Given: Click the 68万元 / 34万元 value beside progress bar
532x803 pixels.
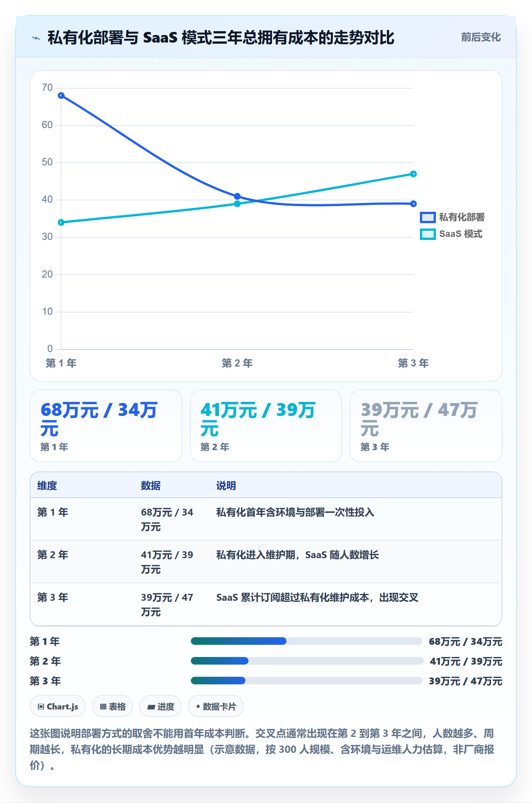Looking at the screenshot, I should [x=465, y=641].
